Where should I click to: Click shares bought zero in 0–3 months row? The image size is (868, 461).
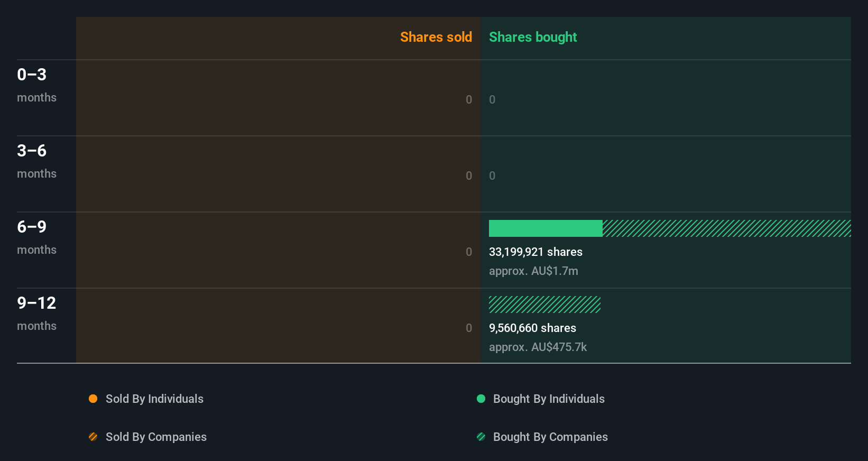(x=492, y=99)
